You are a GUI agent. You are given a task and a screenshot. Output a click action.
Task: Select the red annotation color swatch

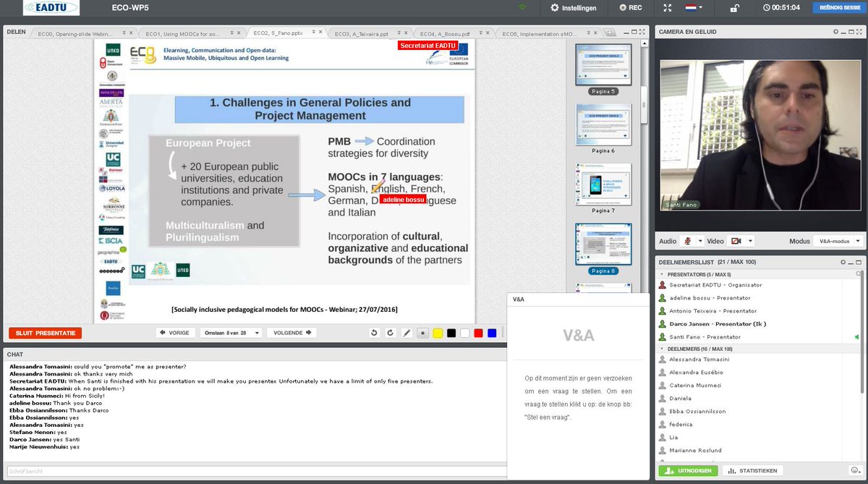pyautogui.click(x=478, y=332)
